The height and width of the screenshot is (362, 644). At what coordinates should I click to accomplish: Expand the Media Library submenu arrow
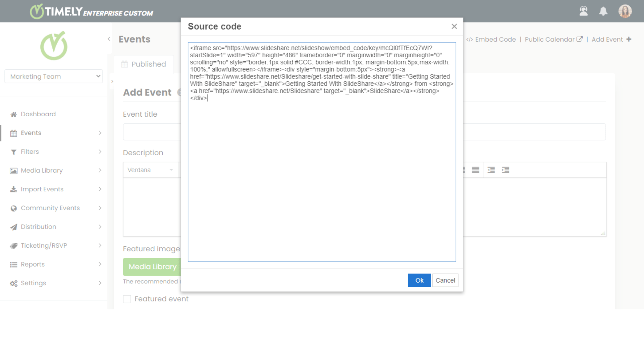tap(100, 170)
